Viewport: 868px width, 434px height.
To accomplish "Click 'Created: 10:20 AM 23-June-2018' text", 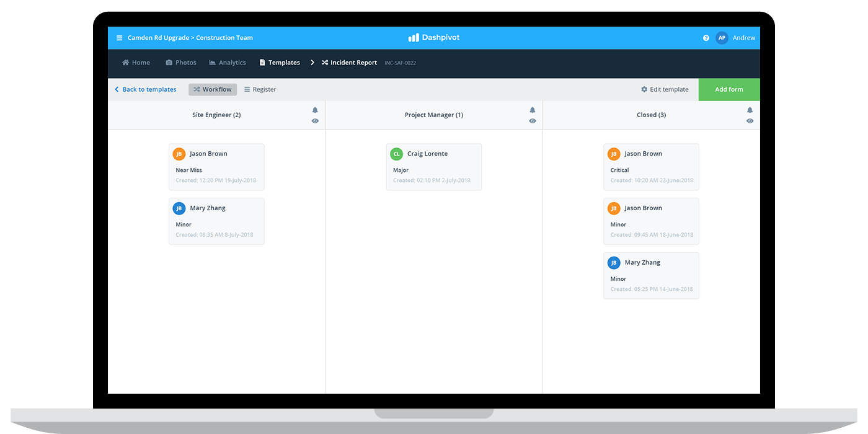I will (652, 180).
